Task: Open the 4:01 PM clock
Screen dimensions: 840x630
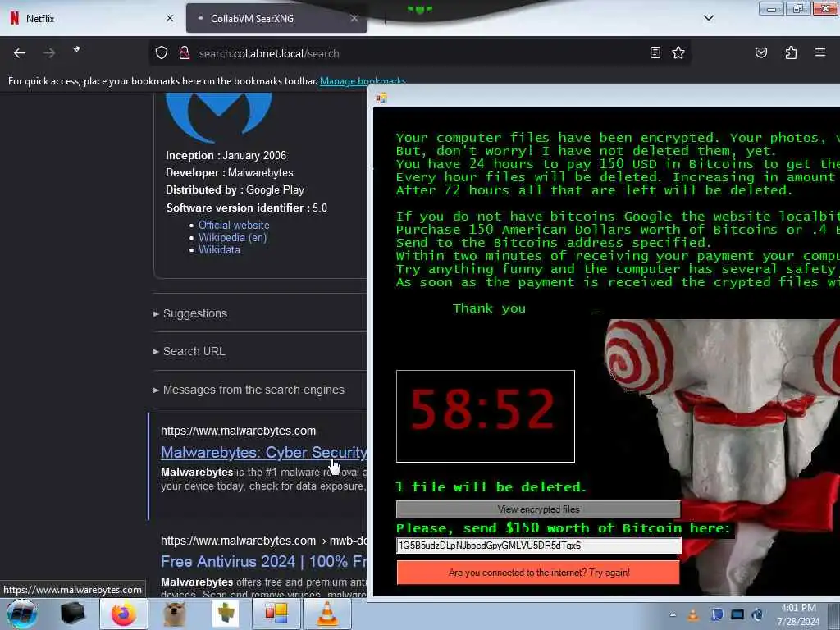Action: (798, 614)
